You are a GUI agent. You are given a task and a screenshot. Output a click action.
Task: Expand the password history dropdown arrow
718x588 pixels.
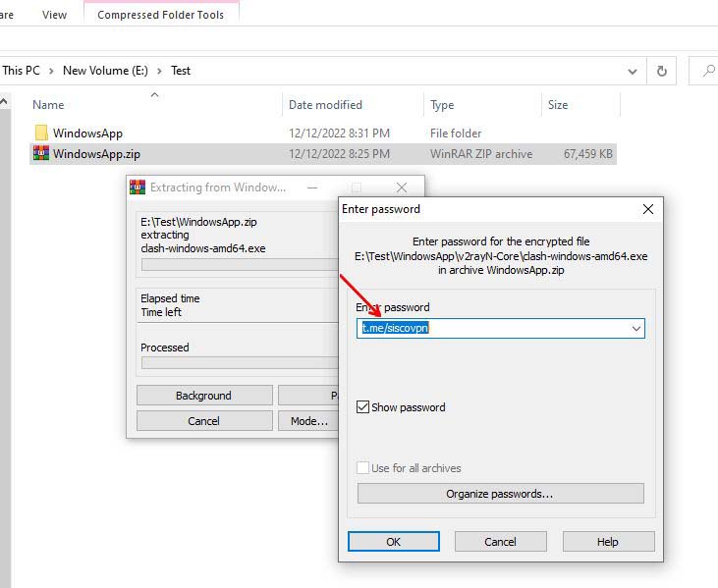click(635, 328)
